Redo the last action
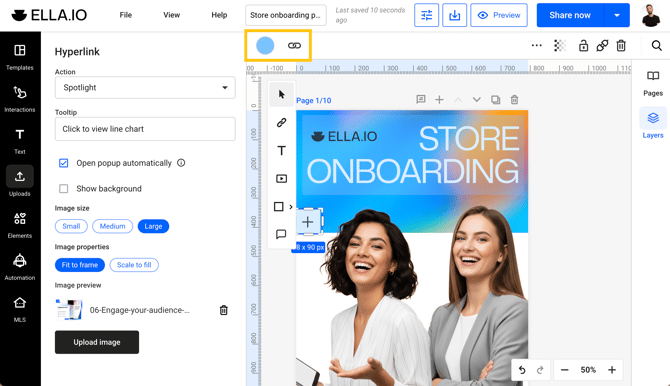Screen dimensions: 670x386 540,370
